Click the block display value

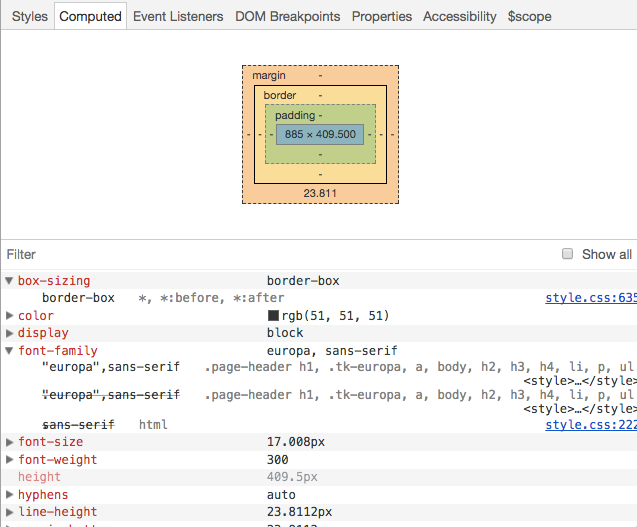(x=285, y=333)
